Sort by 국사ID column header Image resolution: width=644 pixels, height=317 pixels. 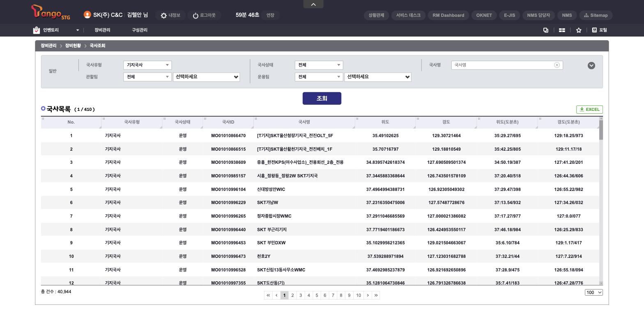click(x=228, y=122)
